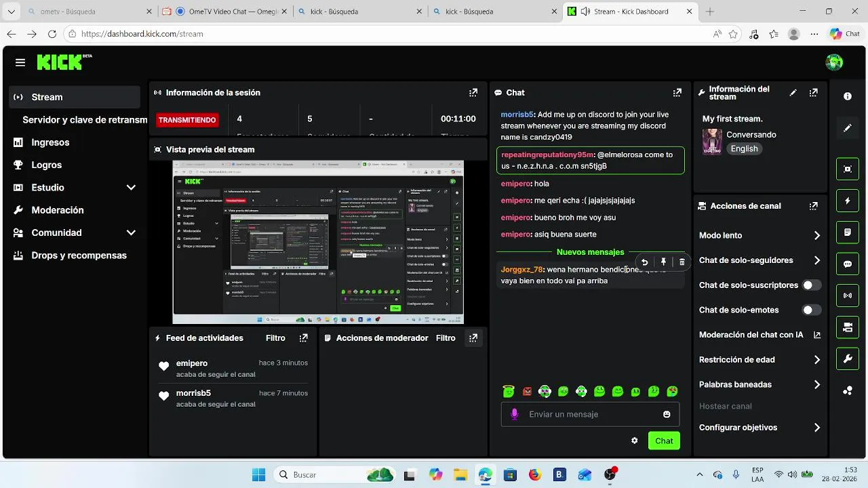Reload the page with the browser refresh button
Screen dimensions: 868x488
click(52, 34)
